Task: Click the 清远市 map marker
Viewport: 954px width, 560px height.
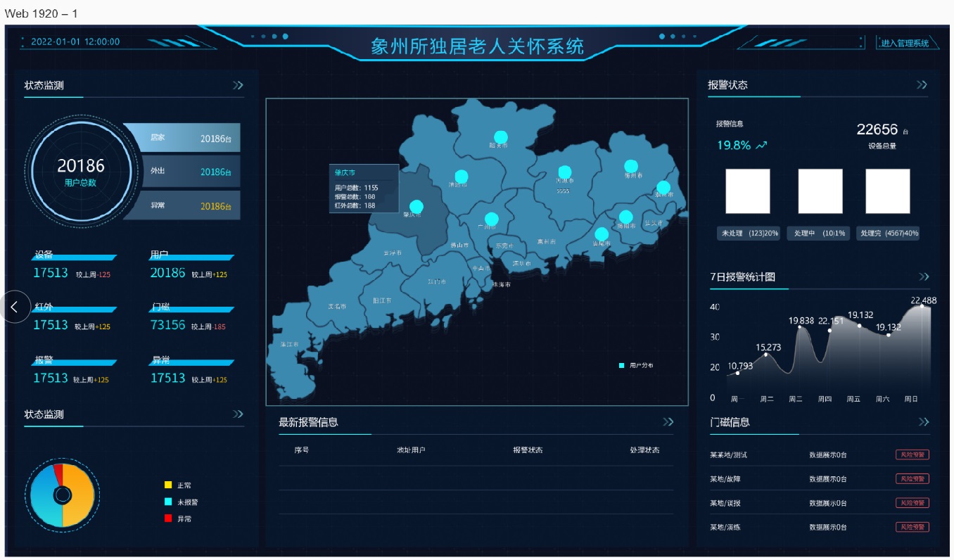Action: click(x=462, y=176)
